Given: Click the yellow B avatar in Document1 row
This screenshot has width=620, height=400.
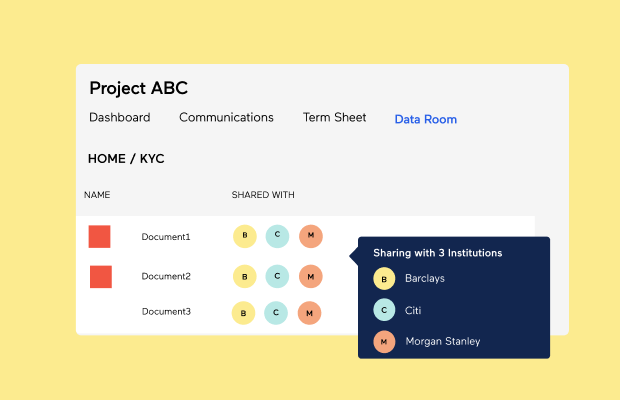Looking at the screenshot, I should point(244,236).
